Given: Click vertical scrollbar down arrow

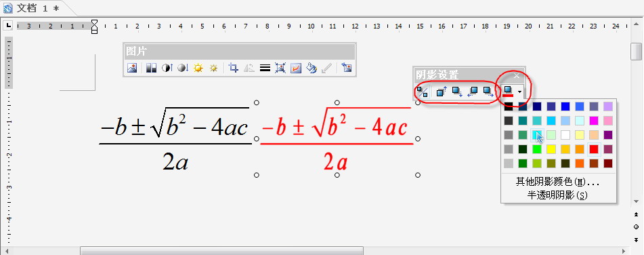Looking at the screenshot, I should (636, 201).
